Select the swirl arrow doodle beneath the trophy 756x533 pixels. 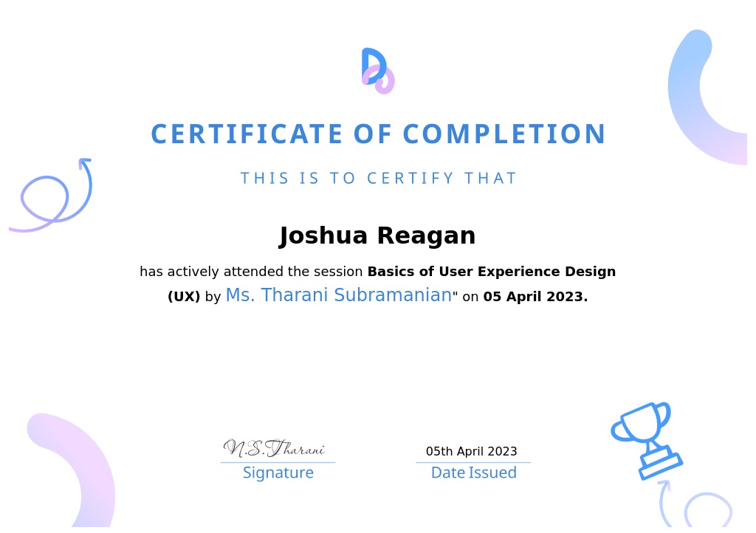(698, 506)
